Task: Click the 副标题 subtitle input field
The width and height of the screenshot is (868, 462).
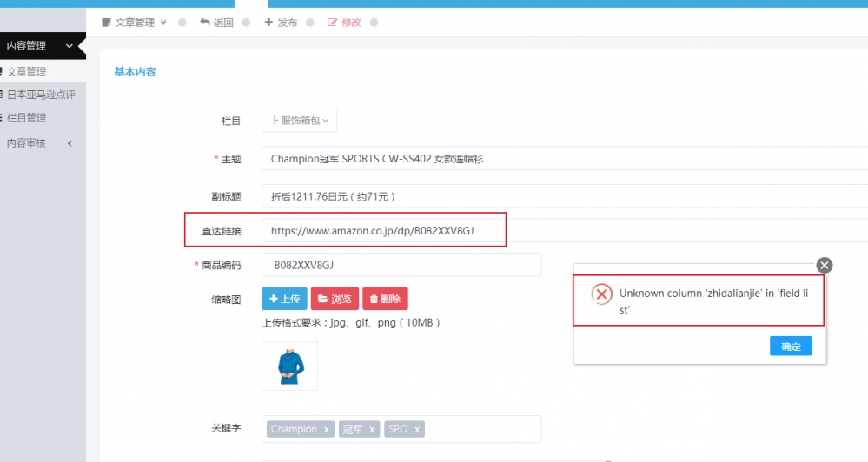Action: (565, 196)
